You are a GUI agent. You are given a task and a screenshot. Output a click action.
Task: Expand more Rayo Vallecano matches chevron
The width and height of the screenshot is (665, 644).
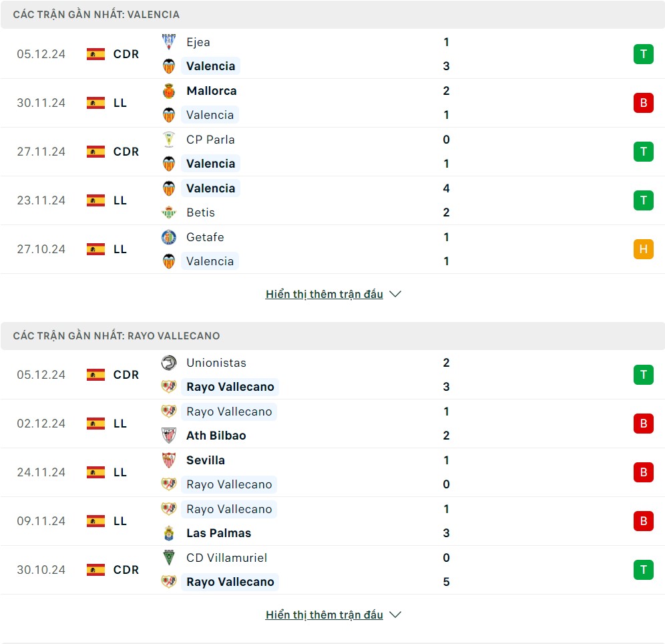tap(395, 615)
